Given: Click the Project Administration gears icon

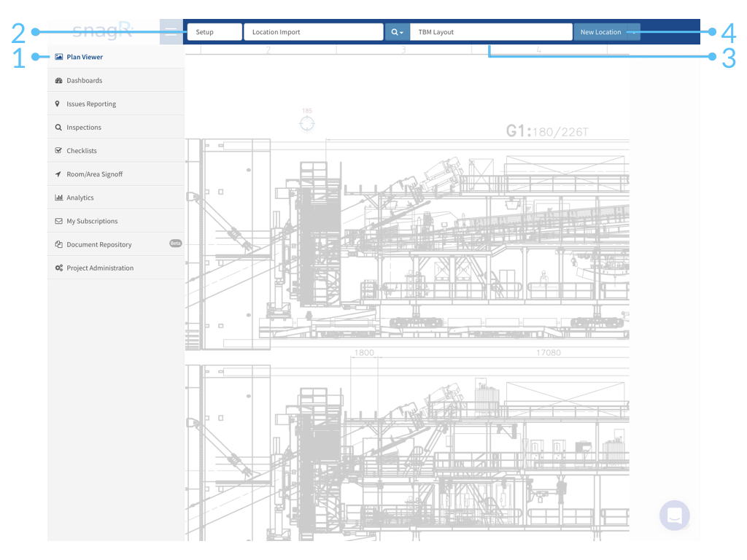Looking at the screenshot, I should [x=58, y=268].
